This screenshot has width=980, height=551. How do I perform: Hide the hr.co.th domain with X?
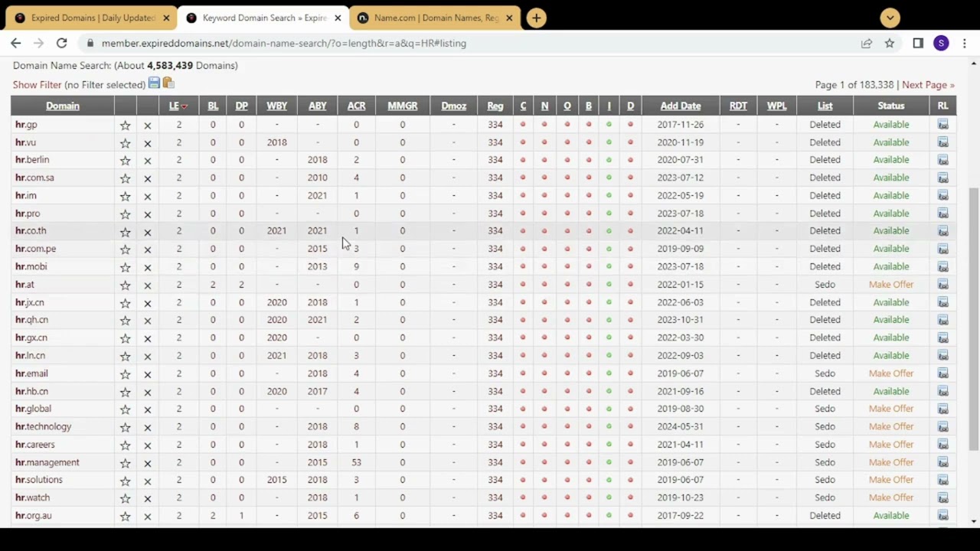click(x=148, y=232)
